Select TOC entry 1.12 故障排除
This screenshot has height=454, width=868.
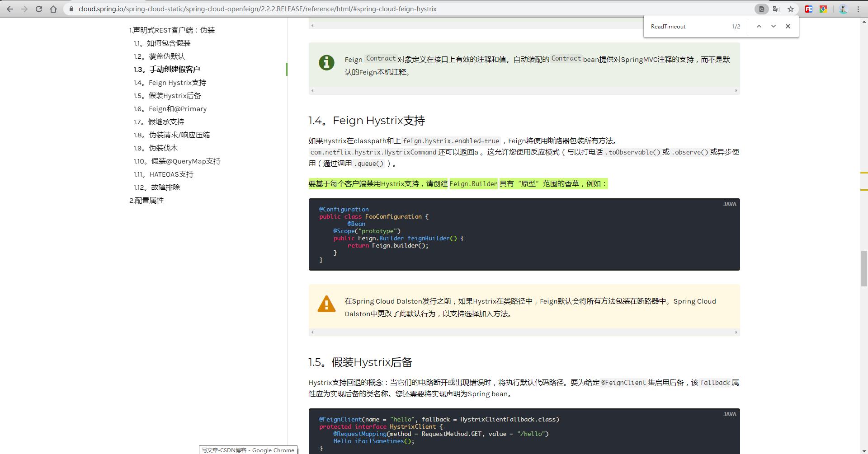(157, 187)
